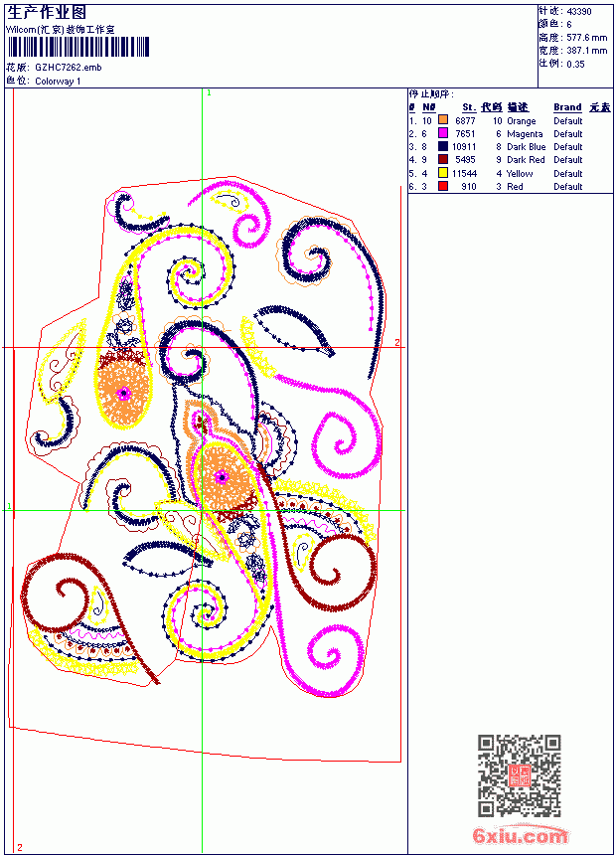Click the 'Wilcom(汇京)' studio name line
616x855 pixels.
pos(61,30)
